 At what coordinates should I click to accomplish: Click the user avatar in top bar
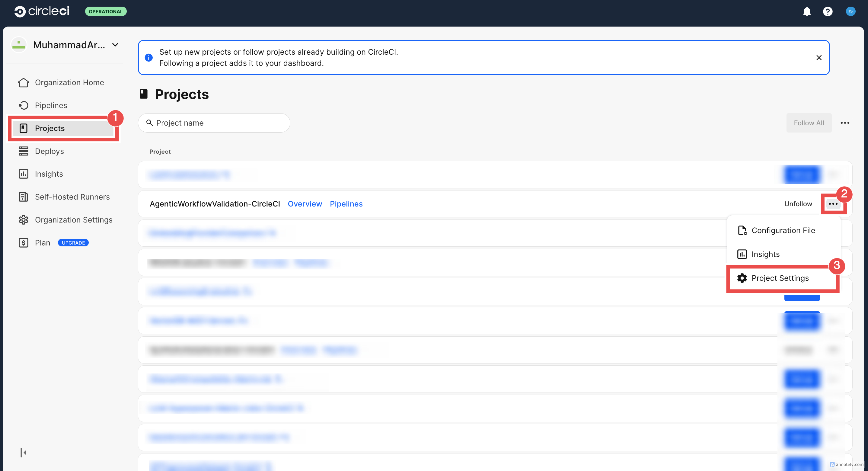point(850,11)
